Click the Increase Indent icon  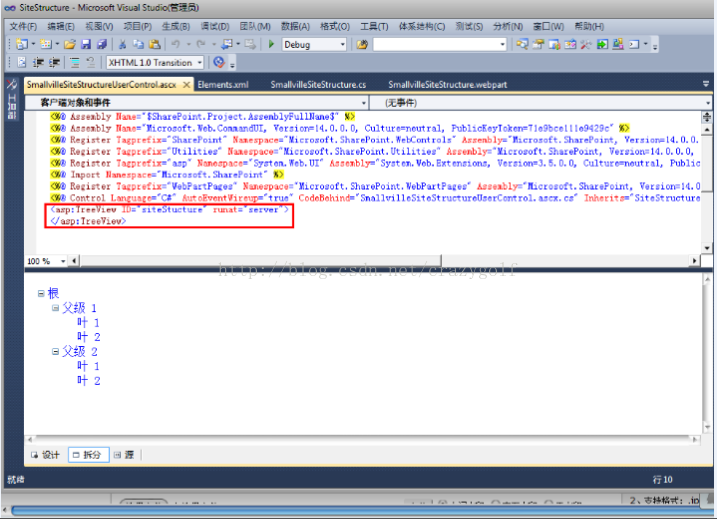(x=54, y=62)
